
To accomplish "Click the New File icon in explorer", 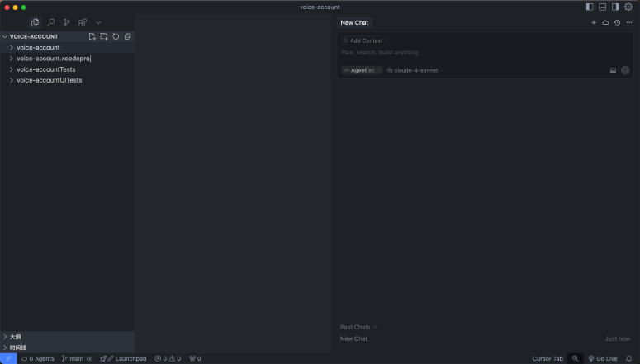I will pyautogui.click(x=92, y=36).
